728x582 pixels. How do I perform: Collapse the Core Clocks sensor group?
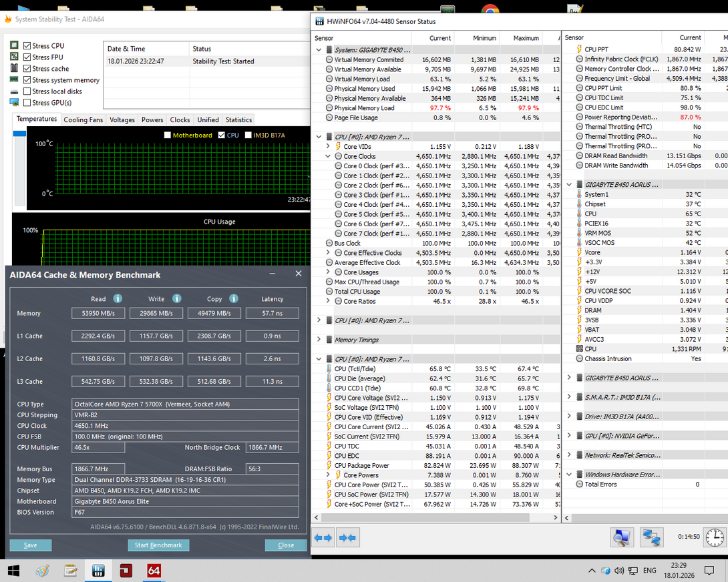[x=328, y=156]
